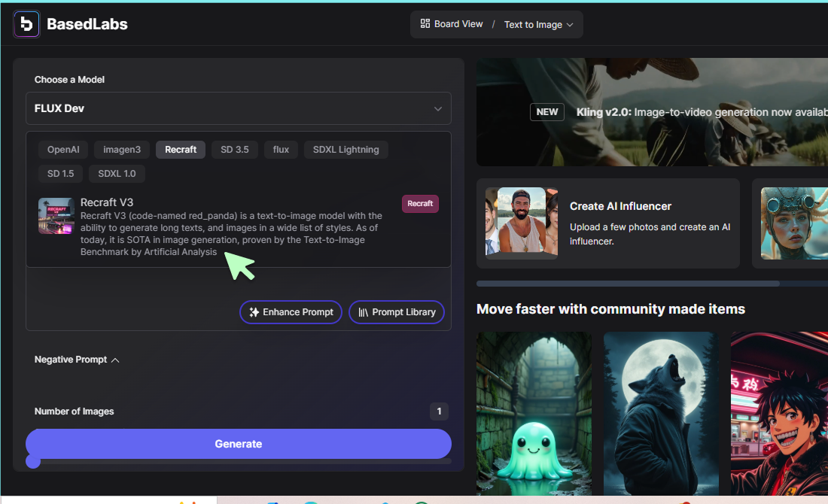This screenshot has width=828, height=504.
Task: Collapse the Negative Prompt section
Action: pos(77,360)
